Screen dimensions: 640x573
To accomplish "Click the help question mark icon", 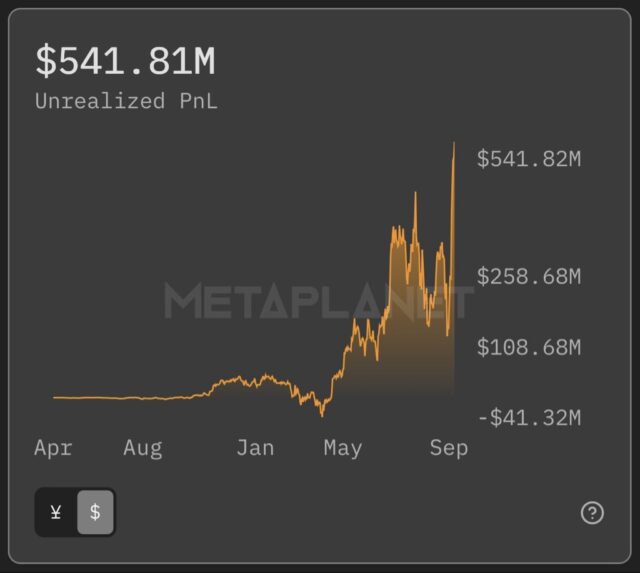I will pyautogui.click(x=592, y=513).
